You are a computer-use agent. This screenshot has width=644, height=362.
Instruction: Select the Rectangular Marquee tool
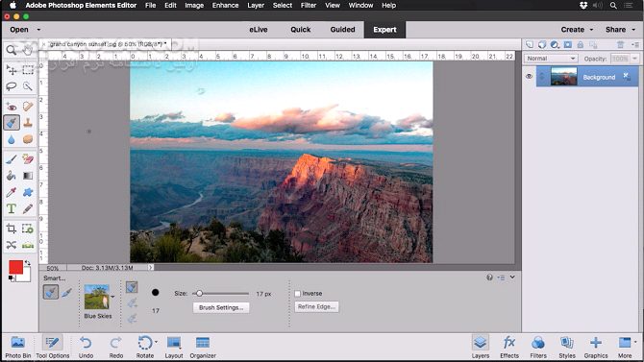pos(28,70)
